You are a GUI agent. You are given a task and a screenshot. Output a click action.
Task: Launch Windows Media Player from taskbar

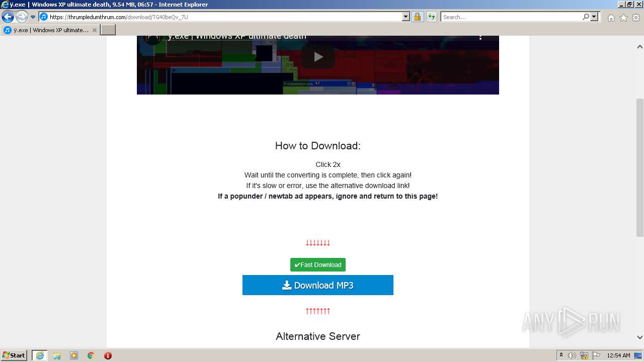tap(74, 355)
